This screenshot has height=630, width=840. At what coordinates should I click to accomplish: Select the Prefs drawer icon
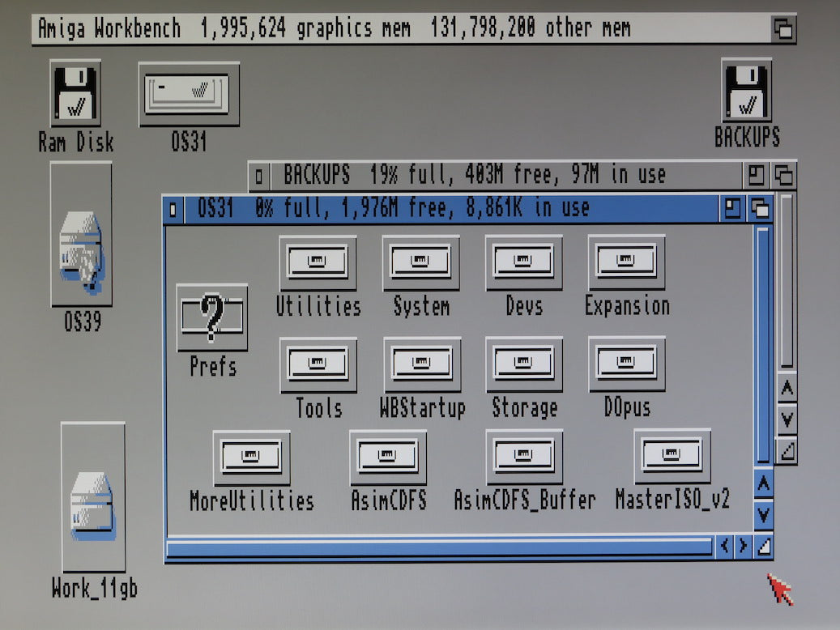[212, 317]
